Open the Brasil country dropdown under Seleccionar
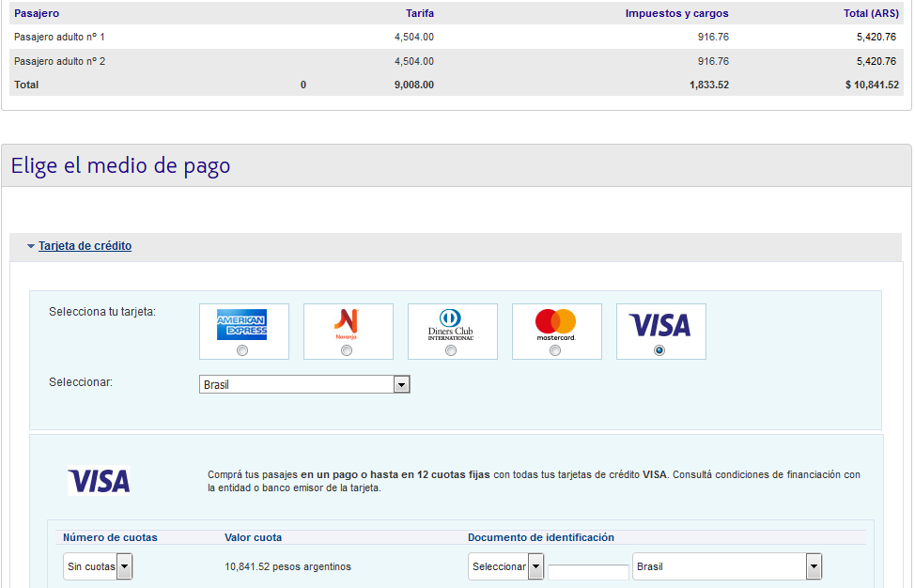Viewport: 915px width, 588px height. [x=304, y=385]
